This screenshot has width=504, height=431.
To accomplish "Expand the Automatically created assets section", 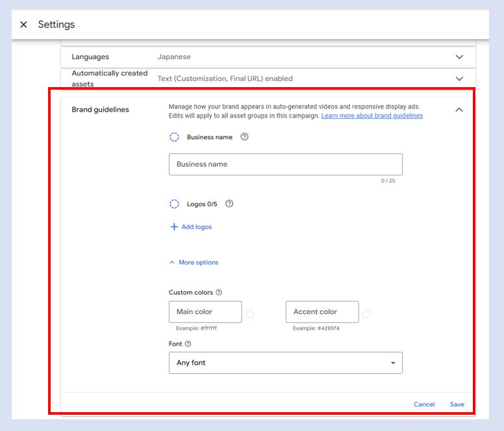I will point(459,79).
